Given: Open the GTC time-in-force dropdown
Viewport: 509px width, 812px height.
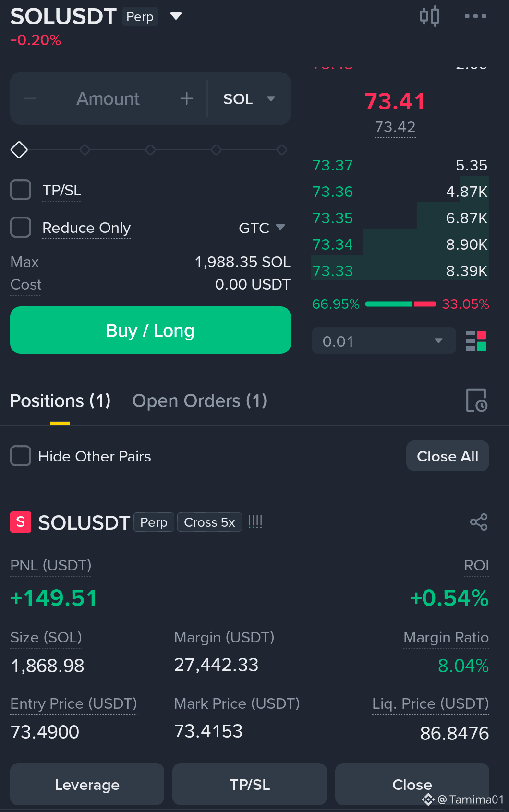Looking at the screenshot, I should click(262, 228).
